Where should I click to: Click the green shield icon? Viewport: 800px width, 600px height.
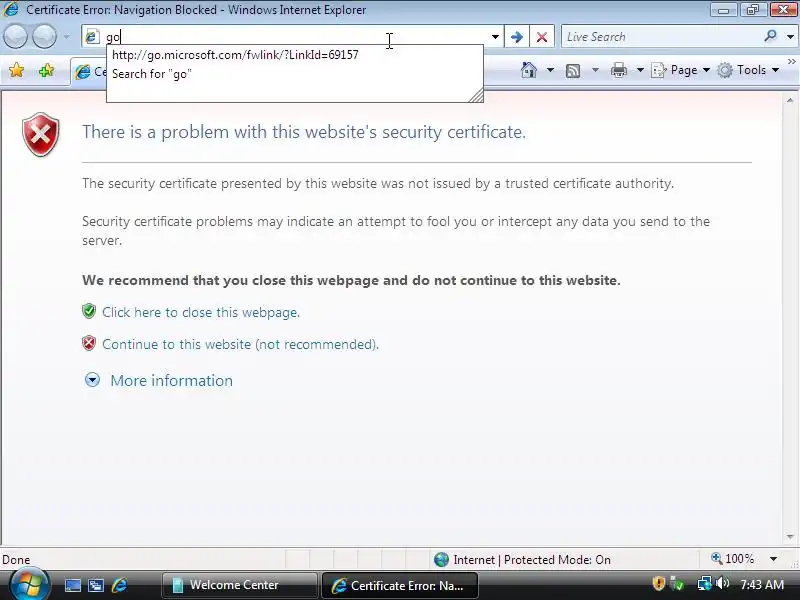(89, 311)
